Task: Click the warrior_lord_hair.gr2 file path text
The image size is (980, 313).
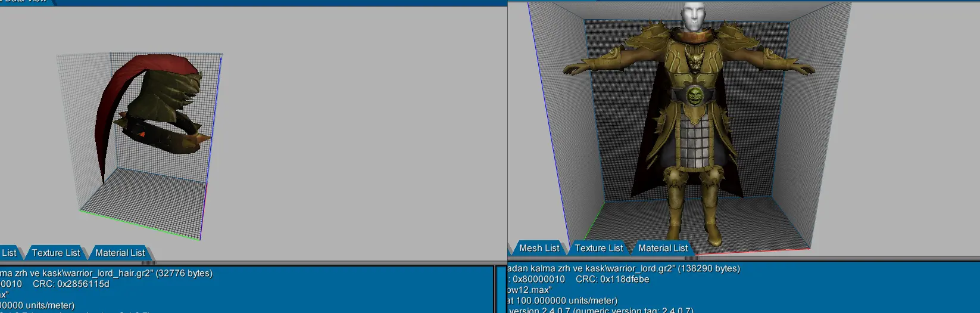Action: pos(106,273)
